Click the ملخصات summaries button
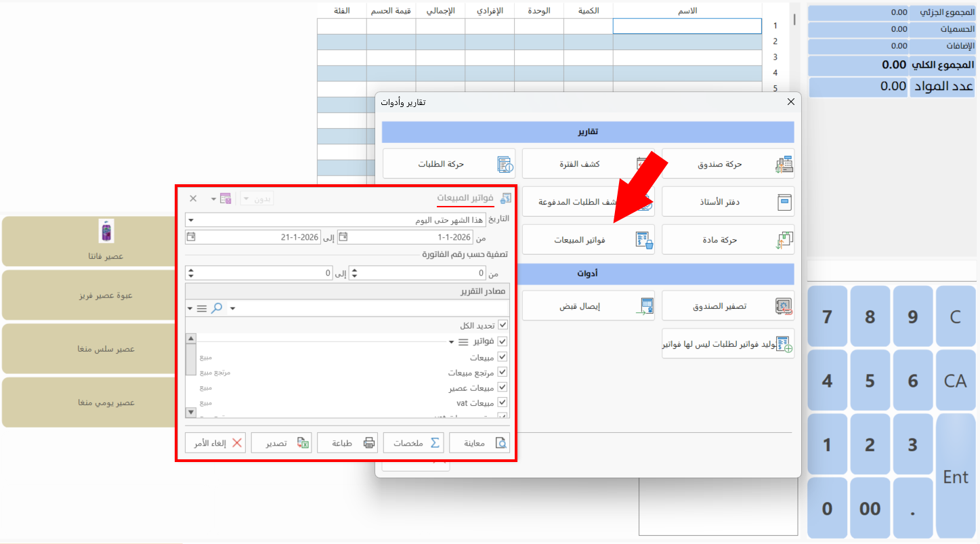Image resolution: width=980 pixels, height=544 pixels. pos(413,443)
